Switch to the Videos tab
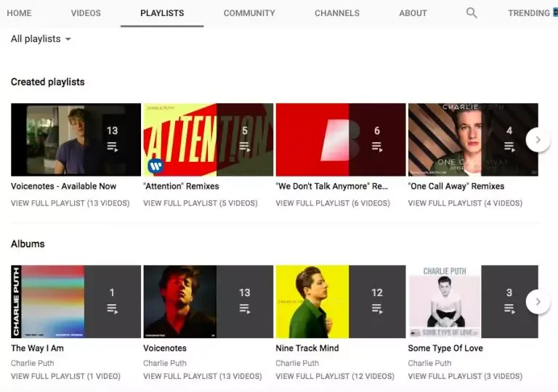Image resolution: width=558 pixels, height=392 pixels. (86, 13)
